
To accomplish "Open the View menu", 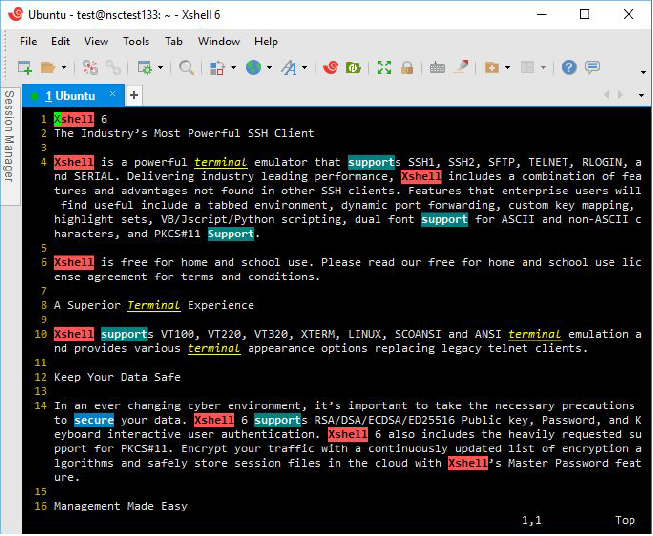I will 96,41.
